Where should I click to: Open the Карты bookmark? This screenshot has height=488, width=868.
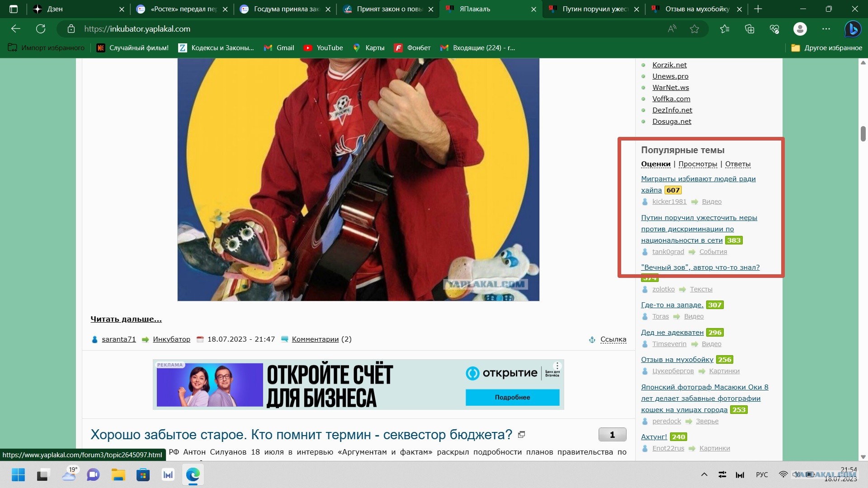tap(369, 48)
